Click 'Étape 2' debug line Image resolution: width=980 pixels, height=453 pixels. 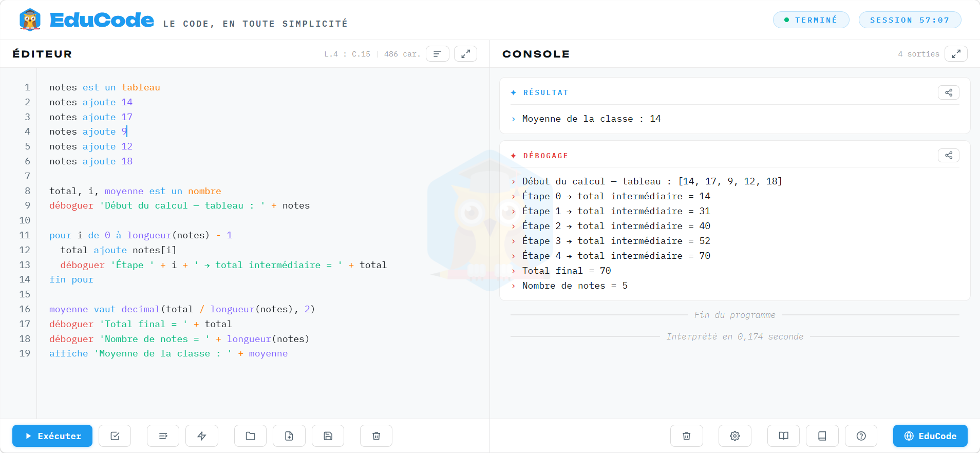click(x=616, y=226)
